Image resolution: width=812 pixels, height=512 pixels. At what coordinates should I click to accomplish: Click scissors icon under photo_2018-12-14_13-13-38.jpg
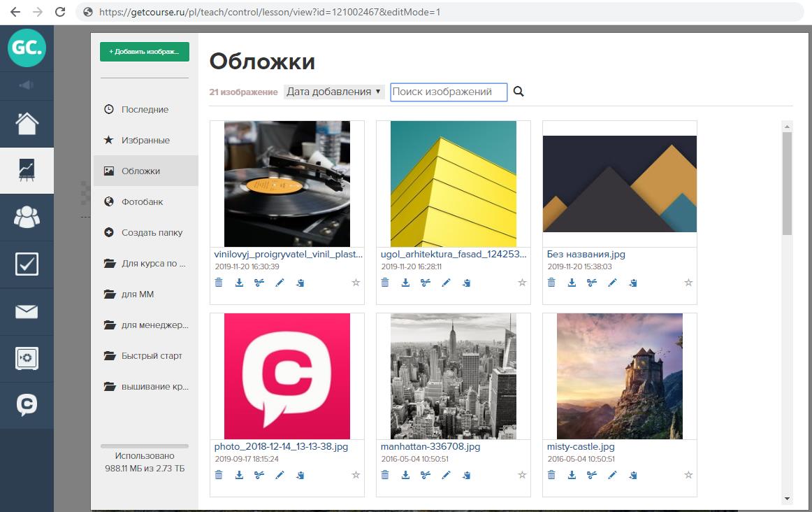(259, 475)
